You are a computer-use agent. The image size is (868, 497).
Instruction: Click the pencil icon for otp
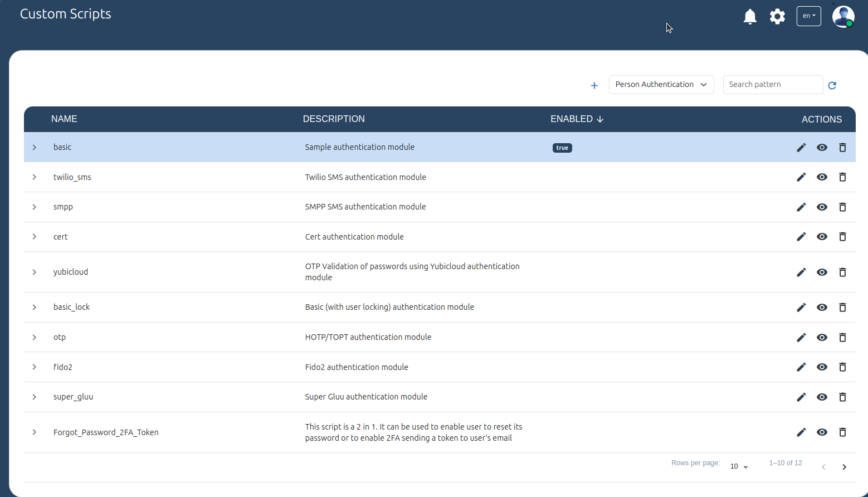coord(801,338)
